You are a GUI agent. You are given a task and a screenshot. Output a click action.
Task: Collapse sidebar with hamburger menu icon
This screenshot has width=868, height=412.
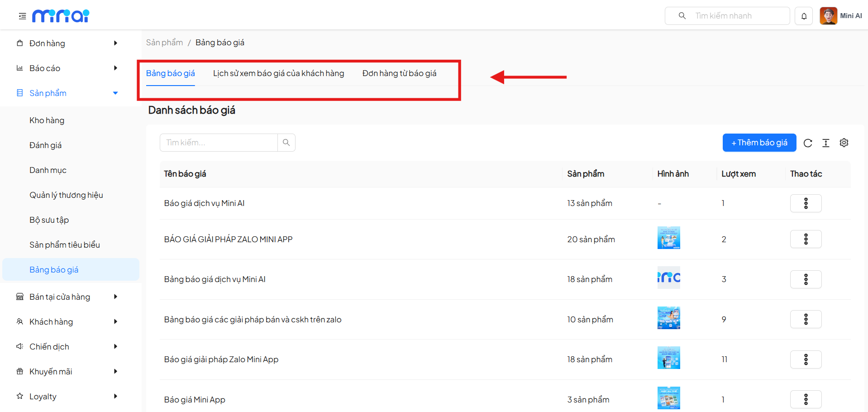pyautogui.click(x=22, y=16)
